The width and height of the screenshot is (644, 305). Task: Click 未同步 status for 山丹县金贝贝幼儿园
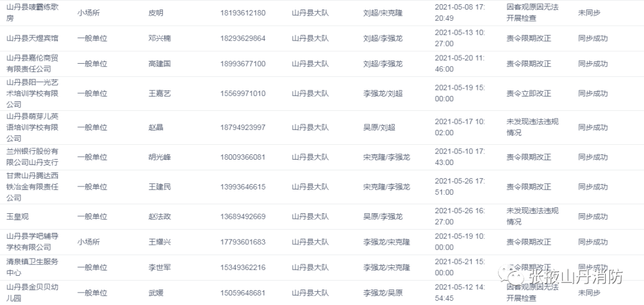(589, 292)
